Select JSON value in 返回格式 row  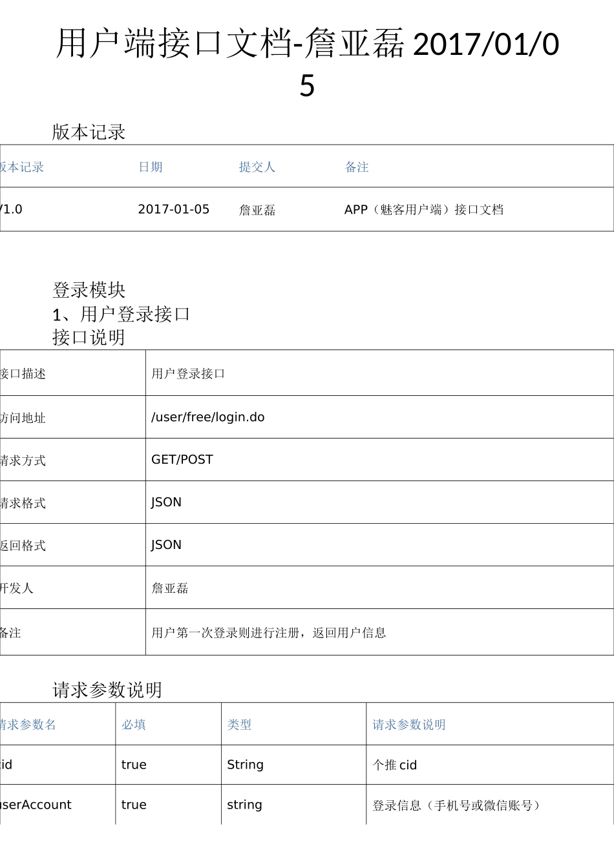(166, 545)
